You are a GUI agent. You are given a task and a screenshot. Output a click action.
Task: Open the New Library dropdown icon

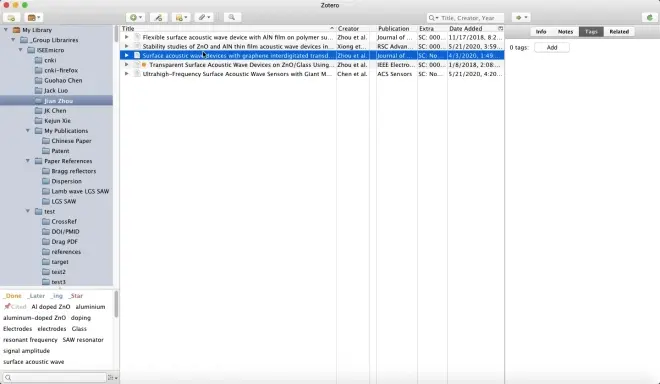click(x=34, y=18)
